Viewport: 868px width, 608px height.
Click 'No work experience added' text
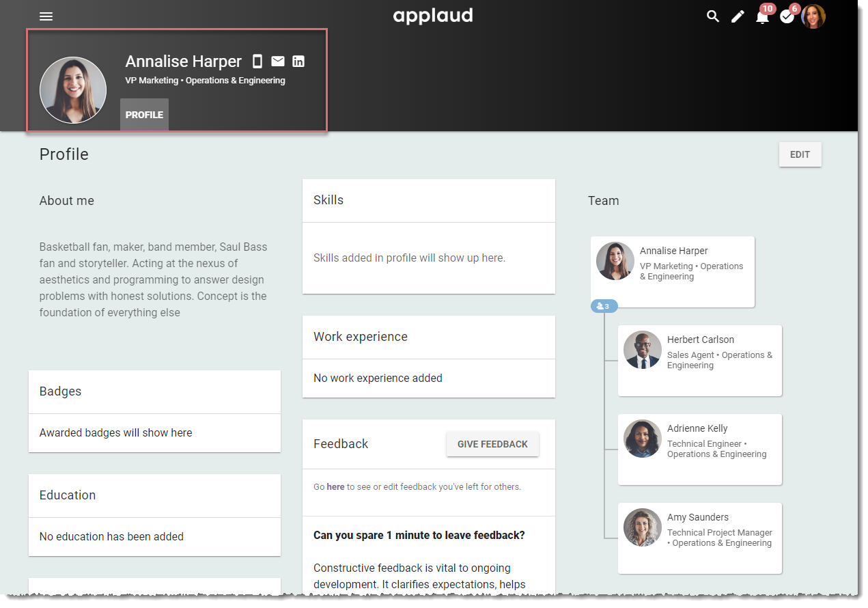378,378
